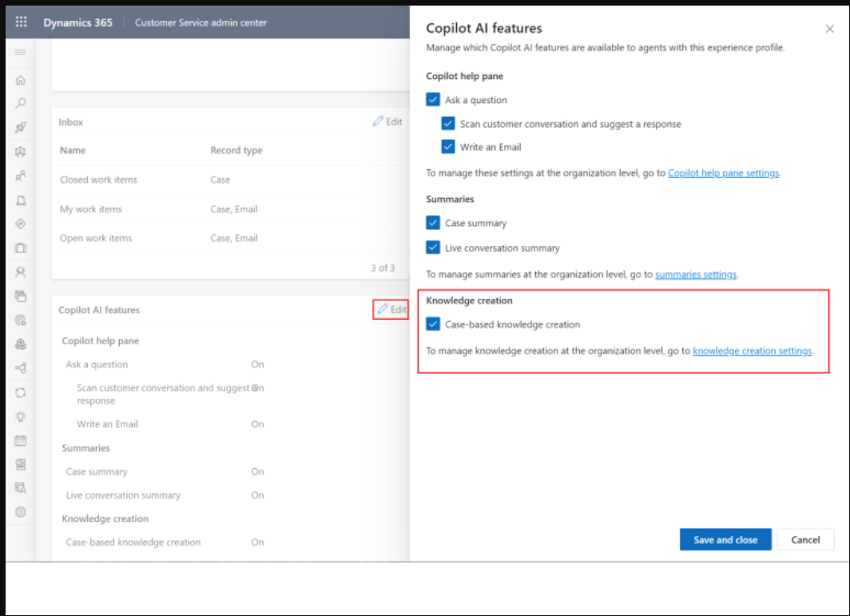The image size is (850, 616).
Task: Toggle Case-based knowledge creation checkbox
Action: pos(433,324)
